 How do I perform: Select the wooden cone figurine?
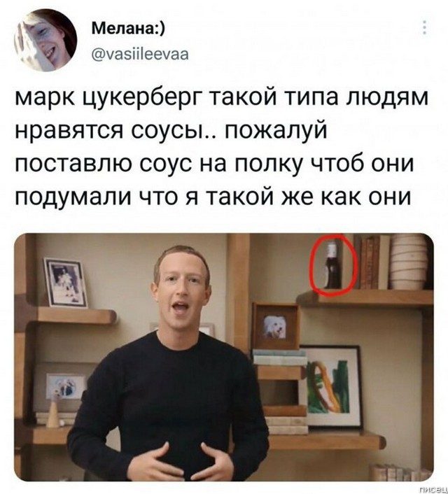pos(53,413)
